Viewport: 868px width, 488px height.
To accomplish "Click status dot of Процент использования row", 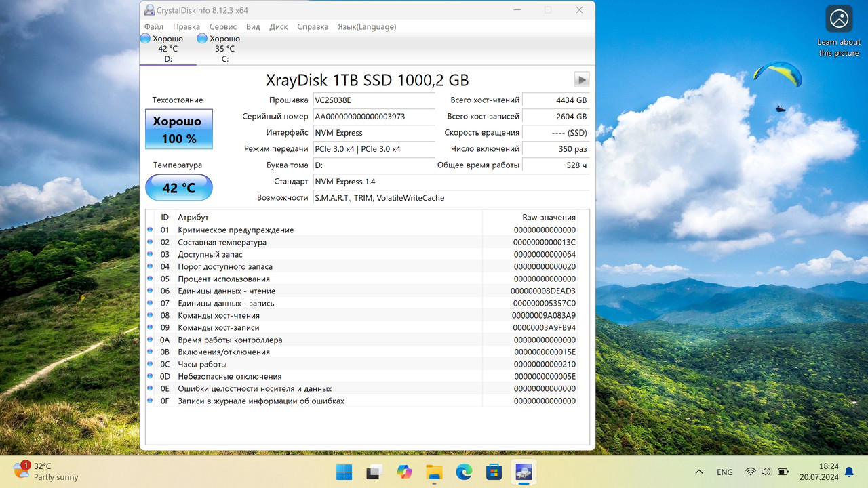I will pos(150,279).
